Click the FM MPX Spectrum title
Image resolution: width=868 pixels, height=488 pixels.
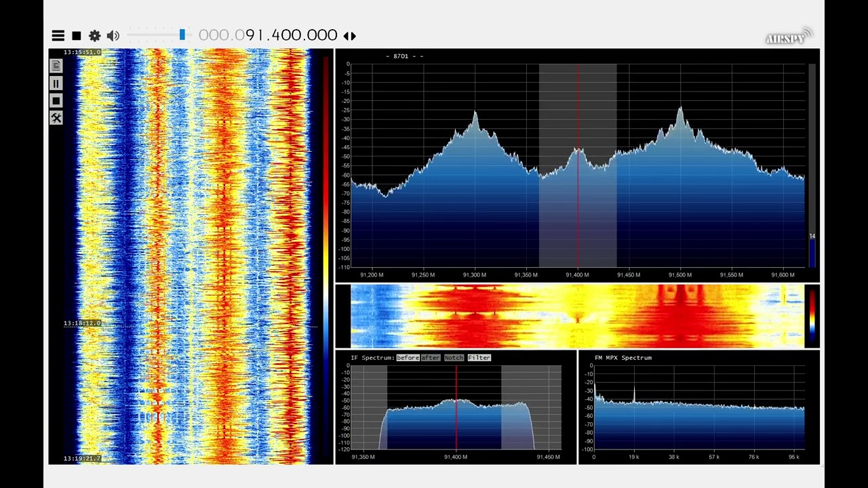click(623, 358)
